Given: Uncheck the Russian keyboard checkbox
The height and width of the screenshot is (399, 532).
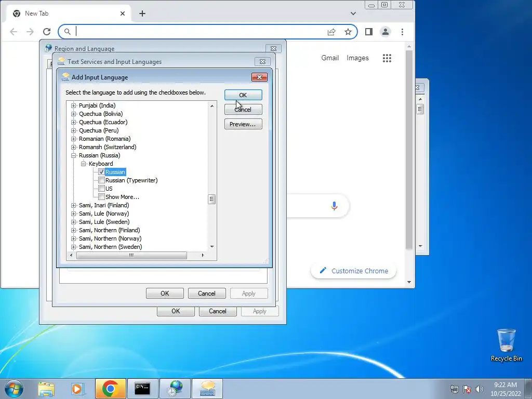Looking at the screenshot, I should [101, 172].
